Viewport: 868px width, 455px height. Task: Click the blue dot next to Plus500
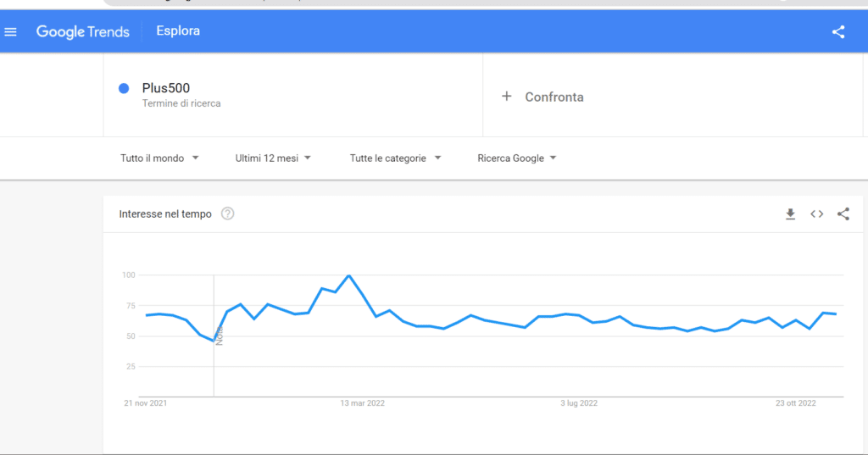click(x=124, y=88)
